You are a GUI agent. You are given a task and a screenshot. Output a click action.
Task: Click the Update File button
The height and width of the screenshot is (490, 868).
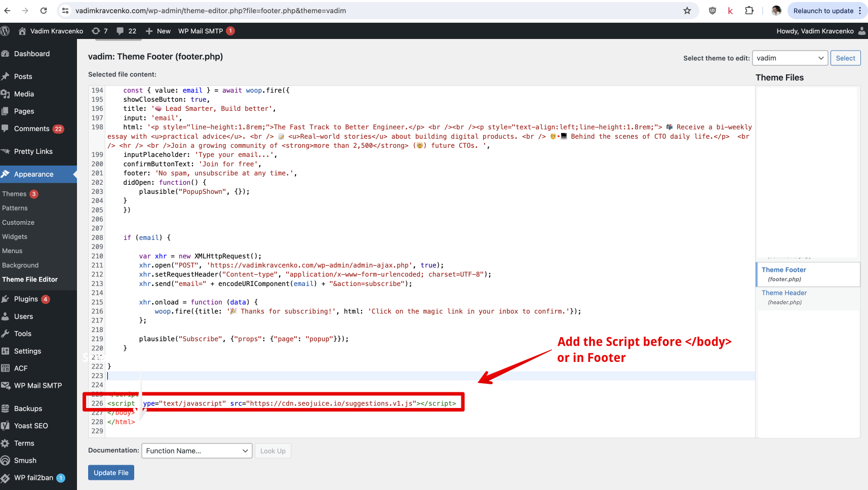click(111, 472)
